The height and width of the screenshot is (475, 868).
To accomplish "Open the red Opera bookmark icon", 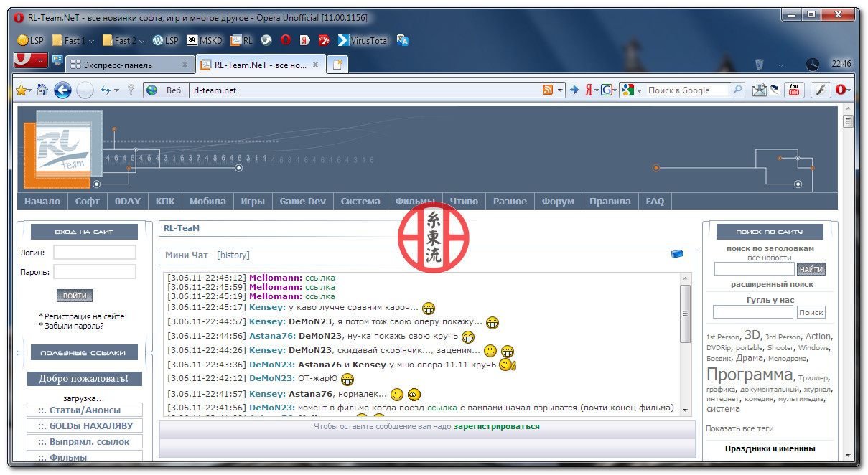I will 285,40.
